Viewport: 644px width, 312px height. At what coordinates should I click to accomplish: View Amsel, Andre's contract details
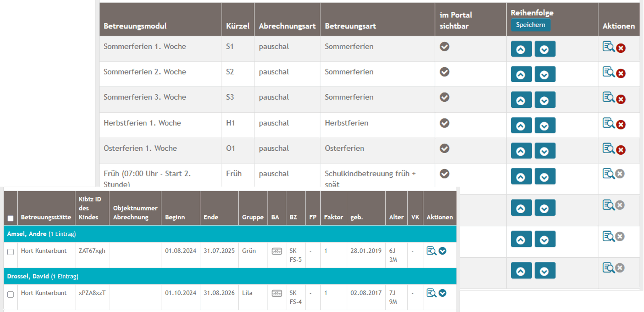[431, 251]
